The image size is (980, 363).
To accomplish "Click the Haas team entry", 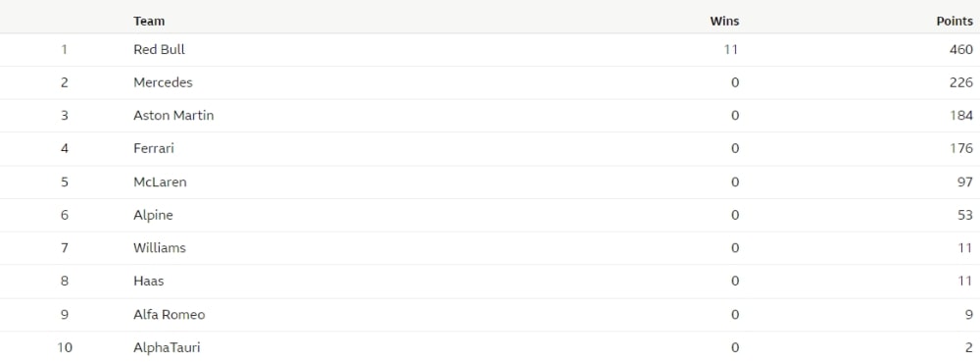I will coord(149,281).
